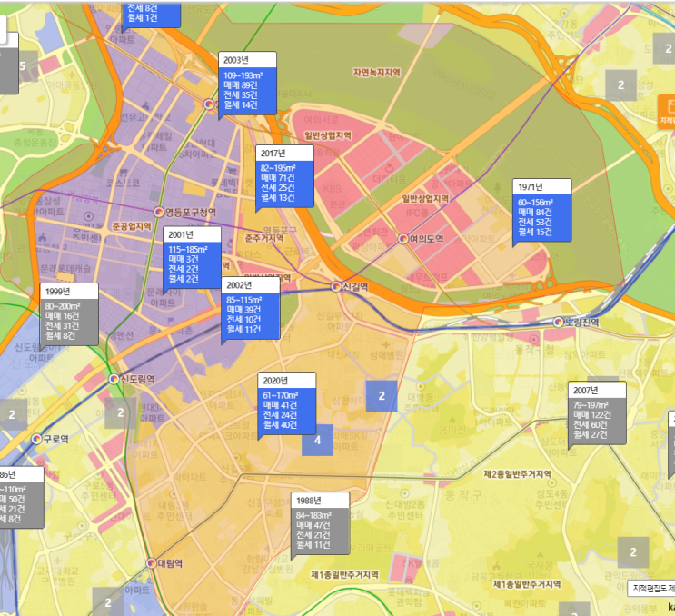
Task: Click the 신길역 subway station icon
Action: (x=336, y=286)
